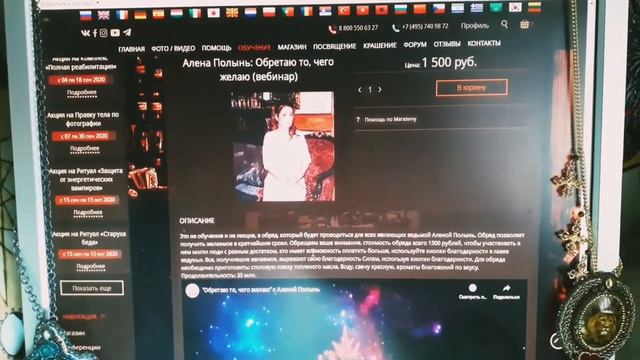
Task: Select the South Korean flag
Action: coord(515,7)
